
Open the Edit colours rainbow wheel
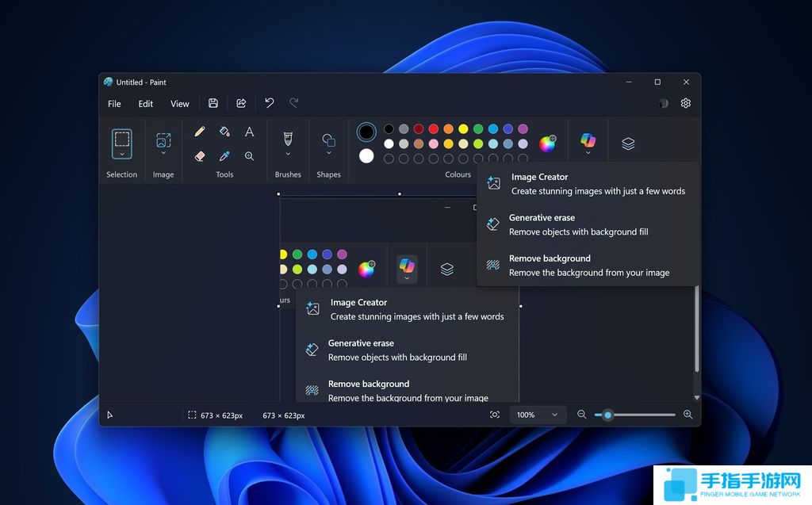click(547, 143)
